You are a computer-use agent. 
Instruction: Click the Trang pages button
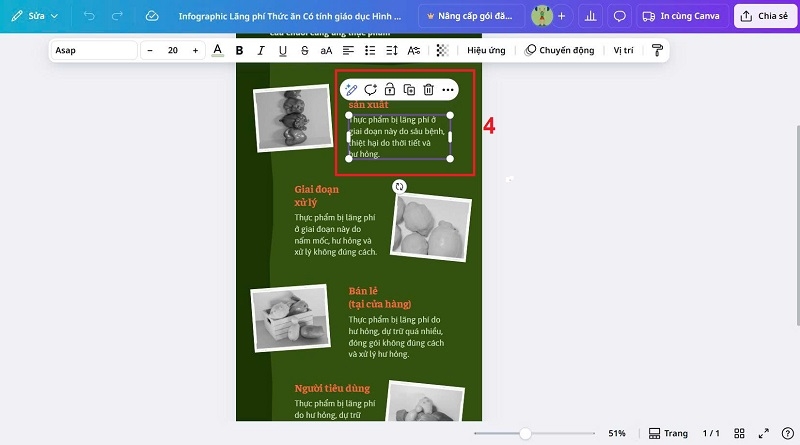(x=668, y=433)
